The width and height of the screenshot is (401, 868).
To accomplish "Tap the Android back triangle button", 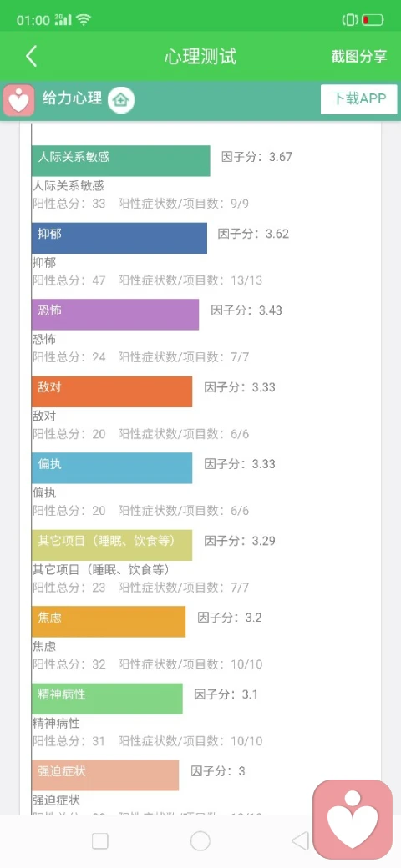I will coord(300,841).
